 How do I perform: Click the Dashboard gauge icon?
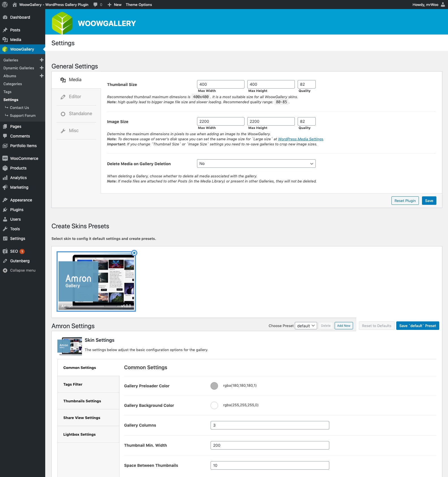5,17
